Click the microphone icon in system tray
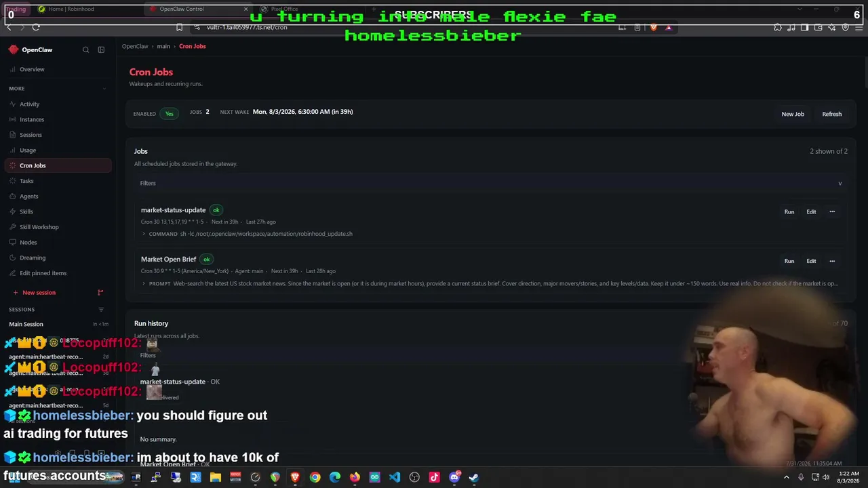This screenshot has height=488, width=868. pos(801,477)
